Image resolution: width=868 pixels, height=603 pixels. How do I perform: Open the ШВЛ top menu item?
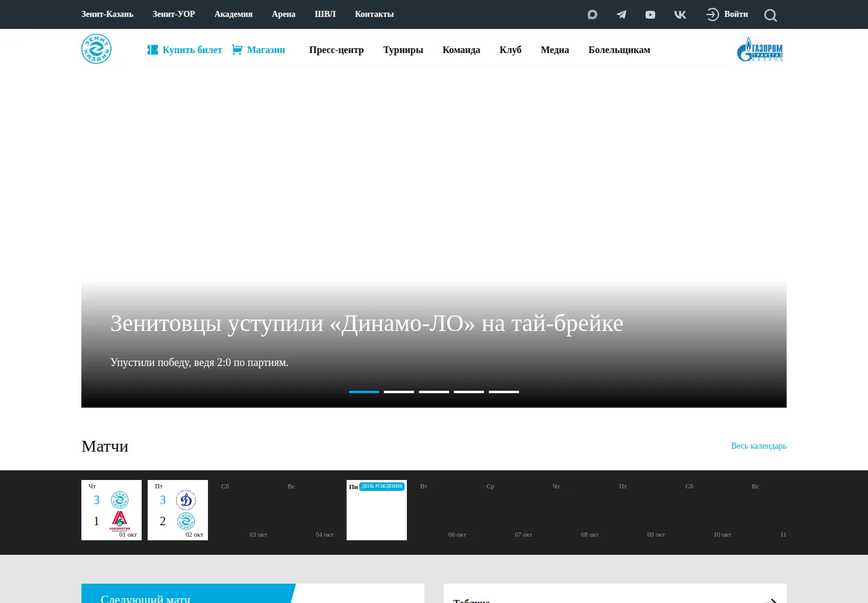325,14
